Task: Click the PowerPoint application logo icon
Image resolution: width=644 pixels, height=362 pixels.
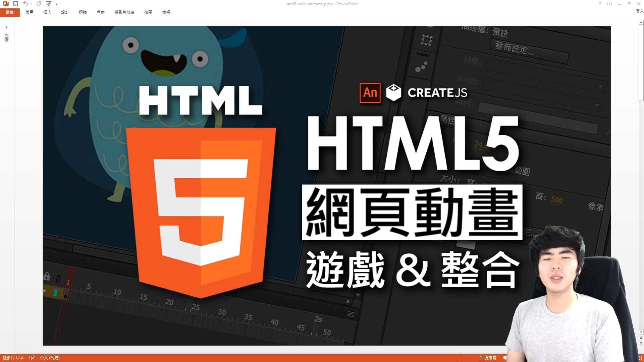Action: click(x=6, y=4)
